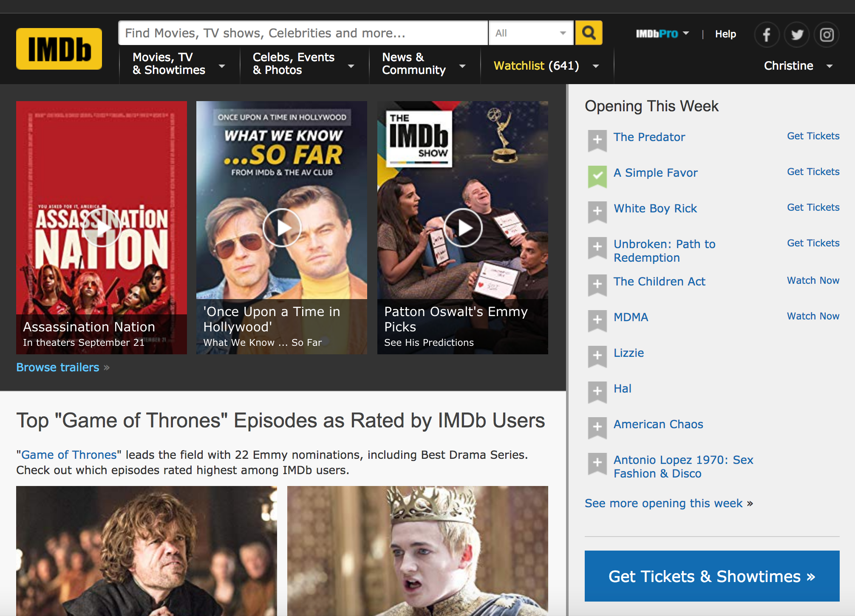
Task: Open the Lizzie title link
Action: click(629, 353)
